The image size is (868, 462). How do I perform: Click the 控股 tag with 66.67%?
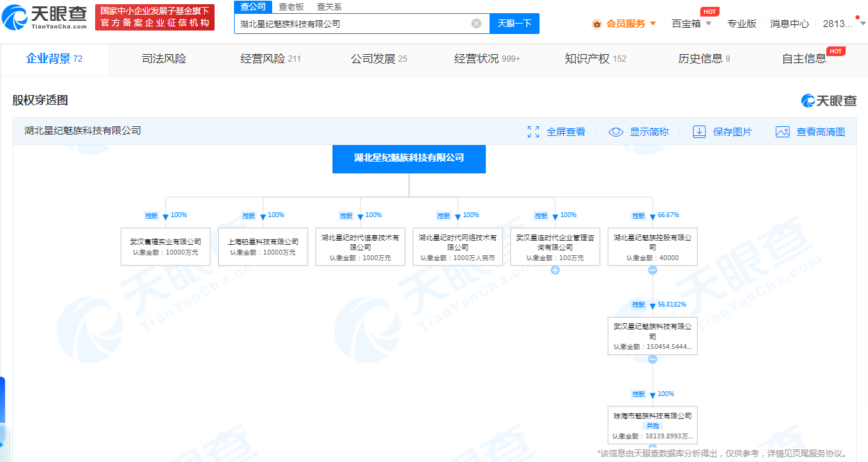click(x=638, y=216)
